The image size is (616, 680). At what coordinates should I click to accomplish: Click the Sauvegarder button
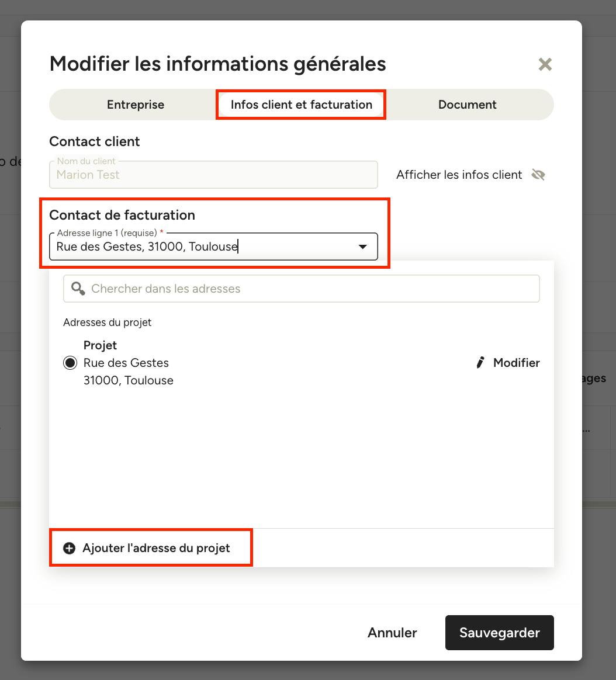click(499, 632)
